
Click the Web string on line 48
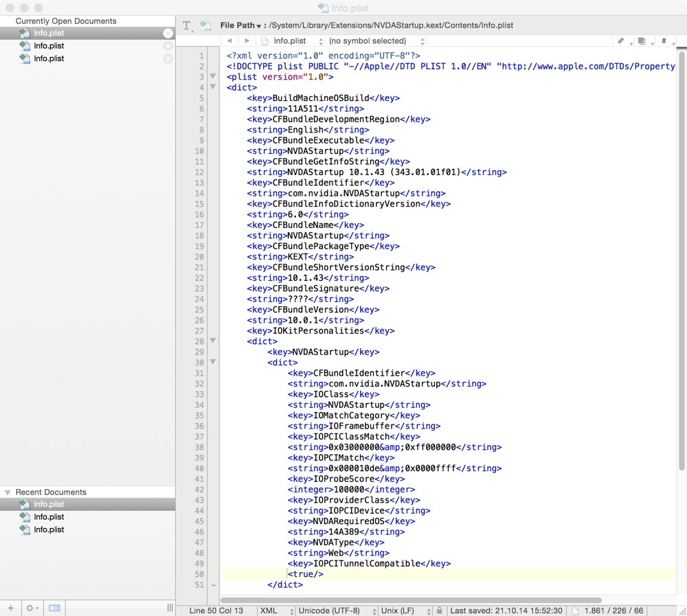(336, 553)
